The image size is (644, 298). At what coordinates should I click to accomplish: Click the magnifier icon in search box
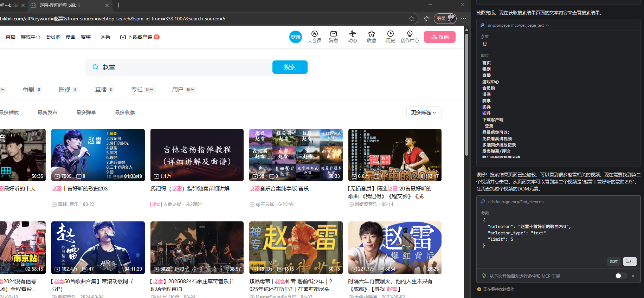pos(95,67)
